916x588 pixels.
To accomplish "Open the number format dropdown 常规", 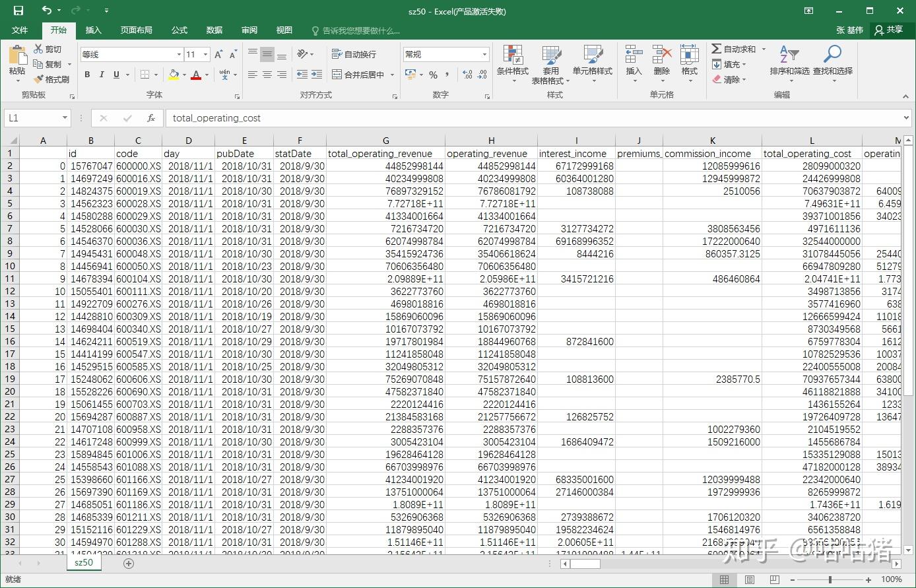I will (x=484, y=54).
